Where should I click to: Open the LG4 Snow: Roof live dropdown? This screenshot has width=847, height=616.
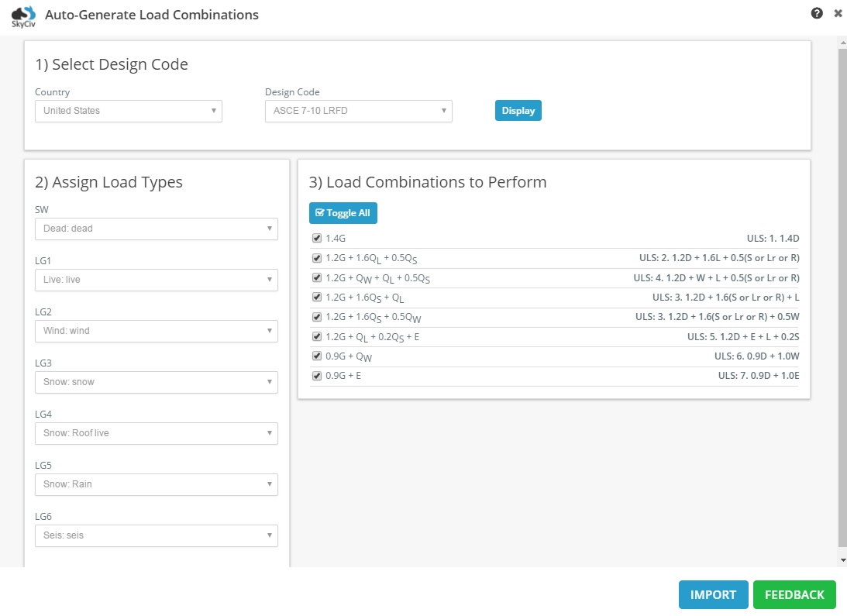point(156,433)
